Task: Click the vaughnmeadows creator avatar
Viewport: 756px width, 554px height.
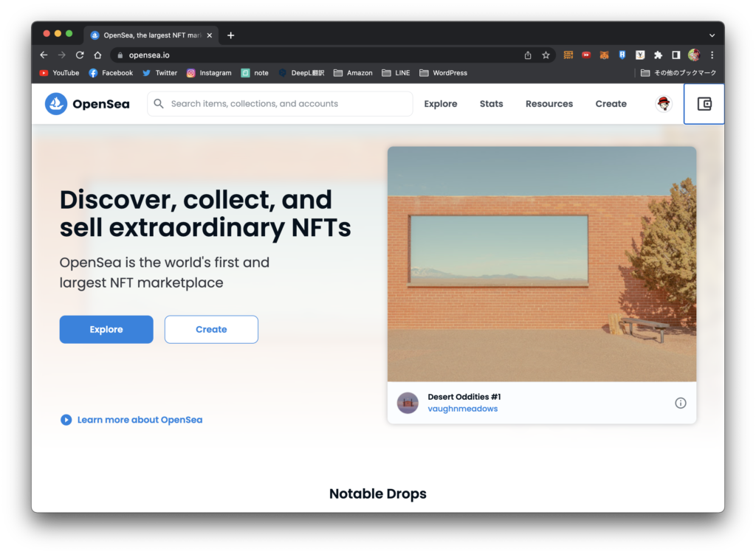Action: 408,403
